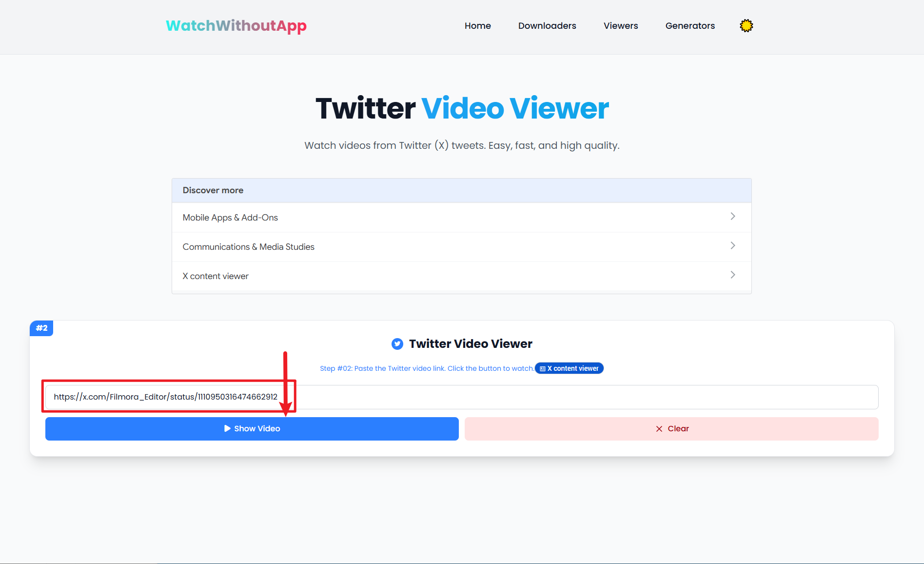The image size is (924, 564).
Task: Click the Twitter bird icon by the heading
Action: point(397,344)
